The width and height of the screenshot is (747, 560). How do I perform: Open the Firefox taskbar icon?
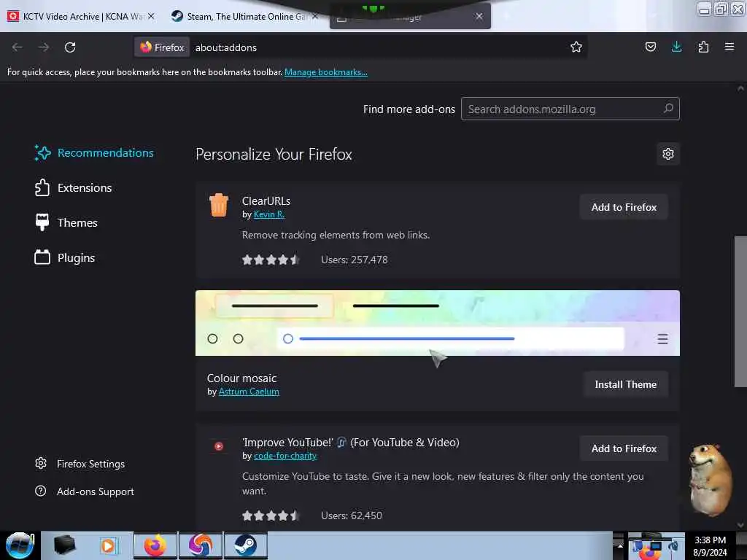point(155,545)
